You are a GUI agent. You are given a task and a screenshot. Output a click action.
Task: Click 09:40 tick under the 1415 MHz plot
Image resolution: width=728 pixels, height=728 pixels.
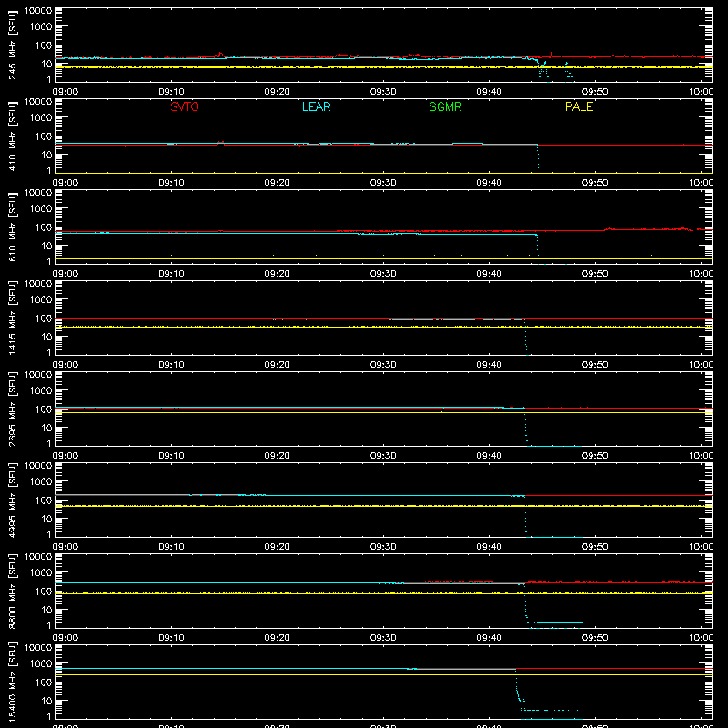[x=489, y=365]
